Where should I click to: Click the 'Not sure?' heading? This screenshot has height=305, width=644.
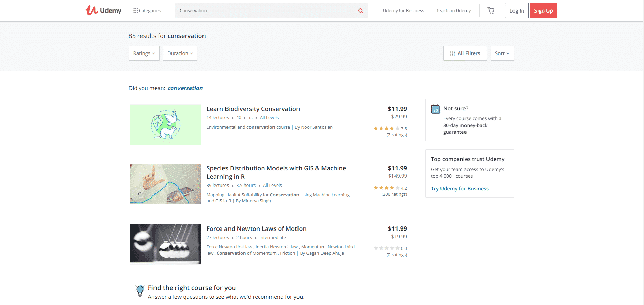(x=456, y=108)
